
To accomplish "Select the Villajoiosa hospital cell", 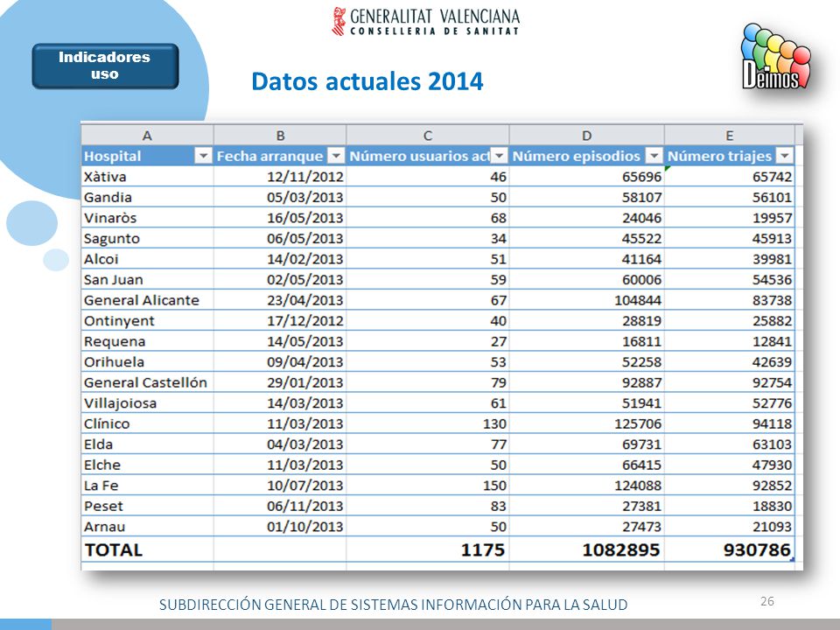I will [147, 402].
